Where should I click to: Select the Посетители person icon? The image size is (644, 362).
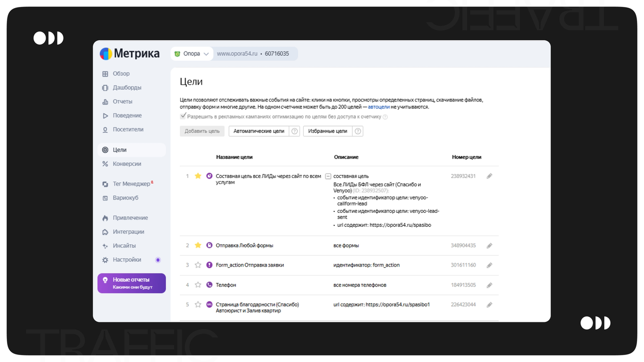[105, 130]
